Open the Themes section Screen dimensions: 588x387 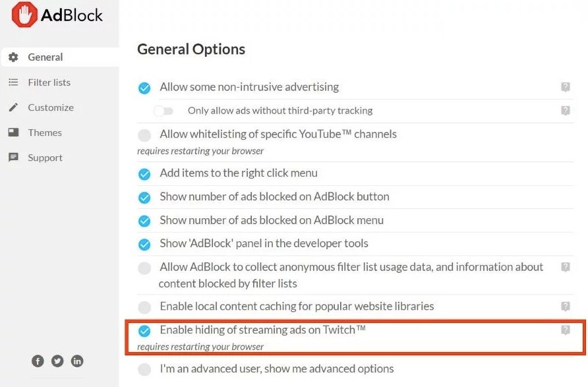click(44, 133)
